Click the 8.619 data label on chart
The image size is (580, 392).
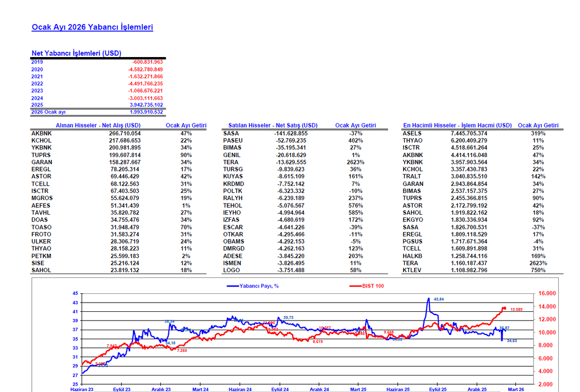(x=318, y=342)
